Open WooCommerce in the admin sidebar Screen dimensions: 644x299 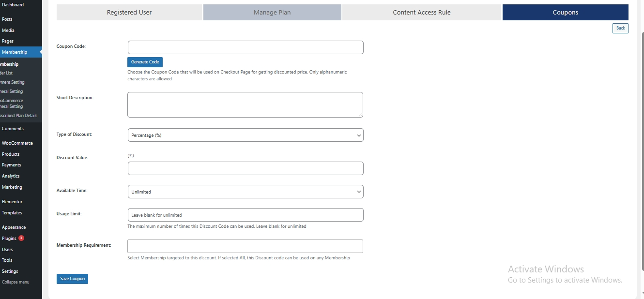(17, 143)
